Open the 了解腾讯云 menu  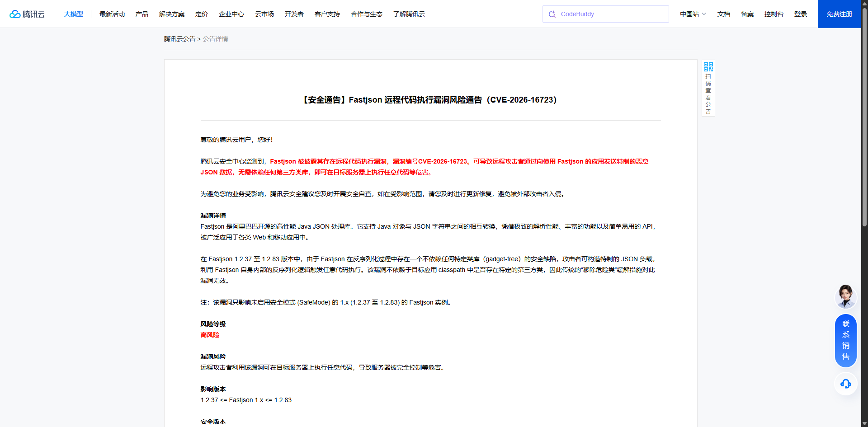point(409,14)
